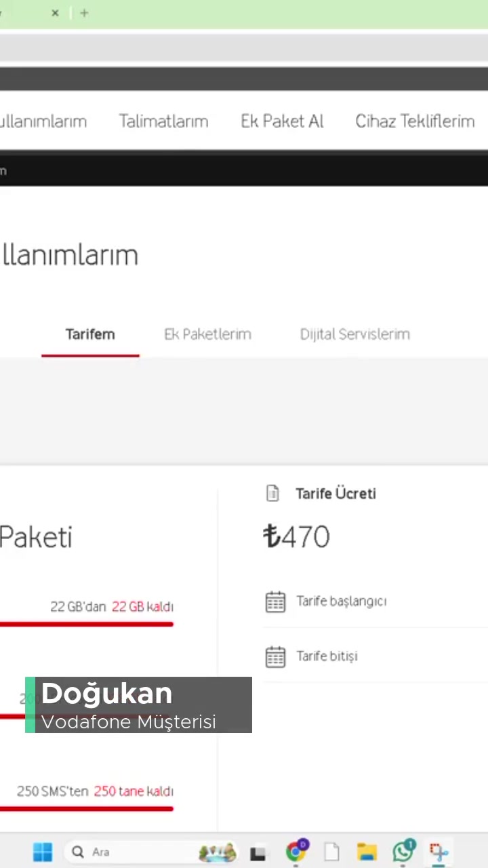Image resolution: width=488 pixels, height=868 pixels.
Task: Click the Tarife başlangıcı calendar icon
Action: 275,601
